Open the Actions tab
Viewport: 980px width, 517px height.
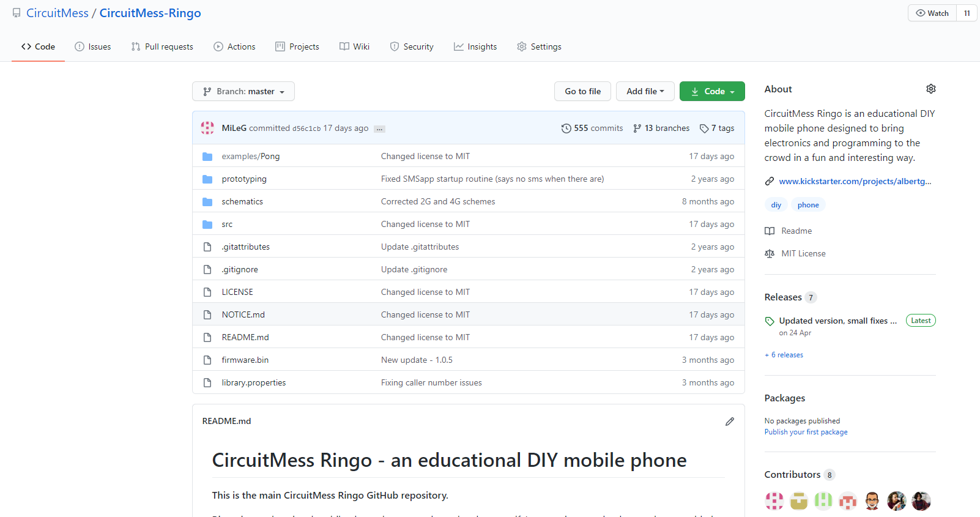pyautogui.click(x=234, y=46)
